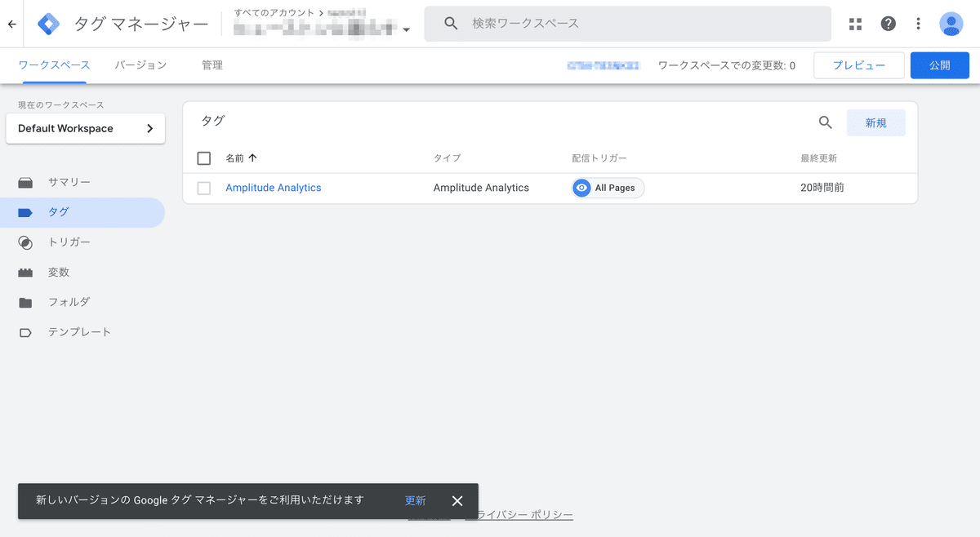This screenshot has width=980, height=537.
Task: Sort by the 名前 column arrow
Action: tap(252, 158)
